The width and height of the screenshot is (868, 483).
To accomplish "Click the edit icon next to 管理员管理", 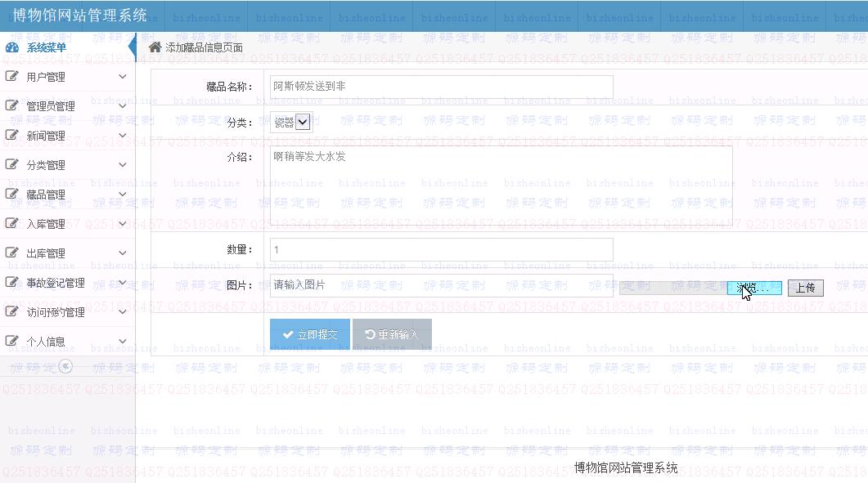I will (11, 105).
